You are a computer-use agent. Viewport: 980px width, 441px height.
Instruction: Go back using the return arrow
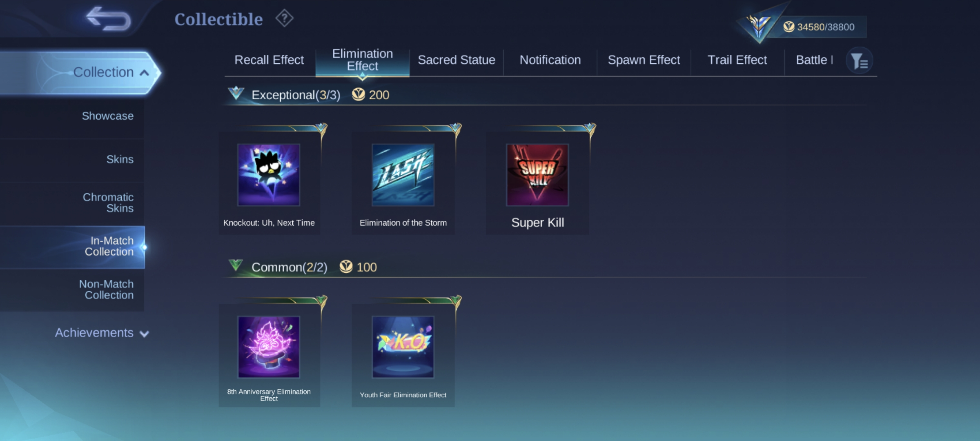tap(109, 18)
